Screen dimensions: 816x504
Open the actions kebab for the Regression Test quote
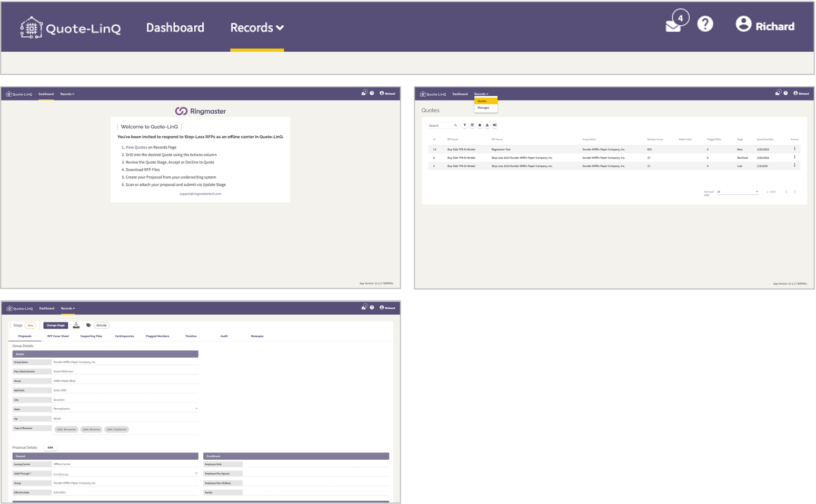point(794,149)
